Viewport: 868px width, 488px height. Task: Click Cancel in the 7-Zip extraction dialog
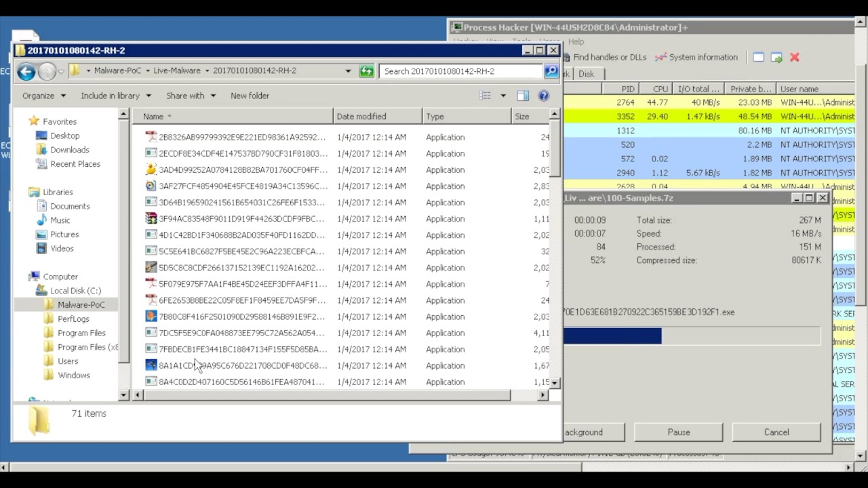point(776,432)
